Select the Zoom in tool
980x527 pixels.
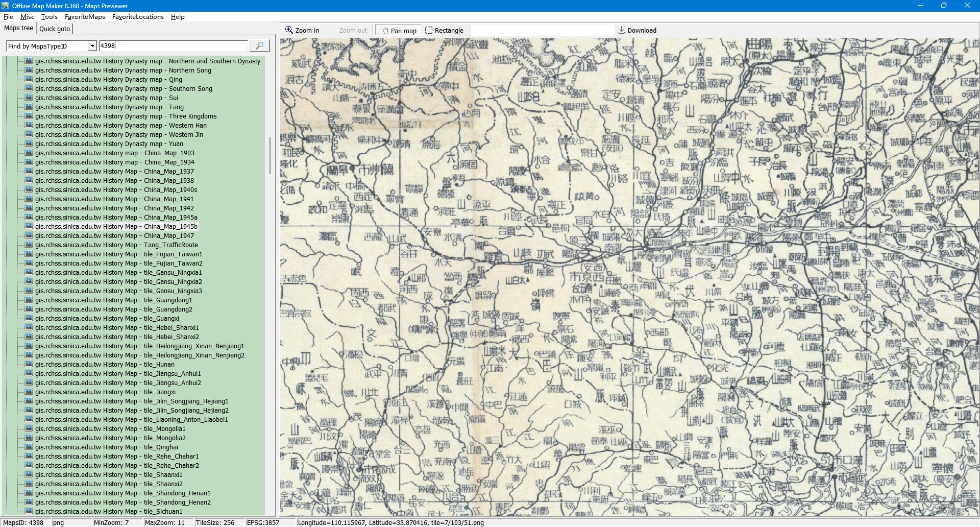coord(302,31)
